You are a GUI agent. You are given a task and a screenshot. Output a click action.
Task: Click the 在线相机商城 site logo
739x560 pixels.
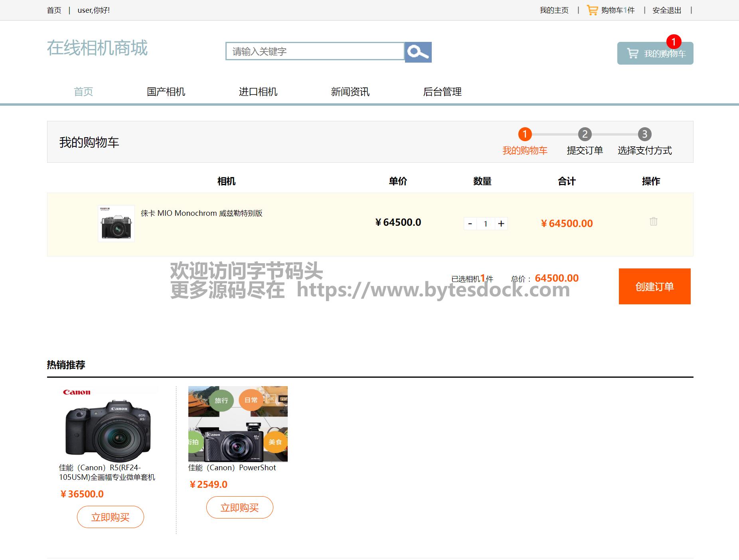(x=97, y=48)
